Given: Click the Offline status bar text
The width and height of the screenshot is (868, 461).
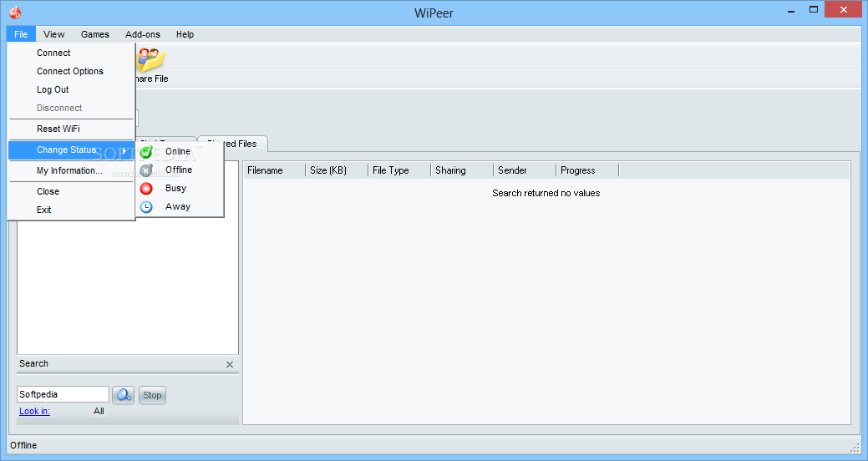Looking at the screenshot, I should pos(23,445).
